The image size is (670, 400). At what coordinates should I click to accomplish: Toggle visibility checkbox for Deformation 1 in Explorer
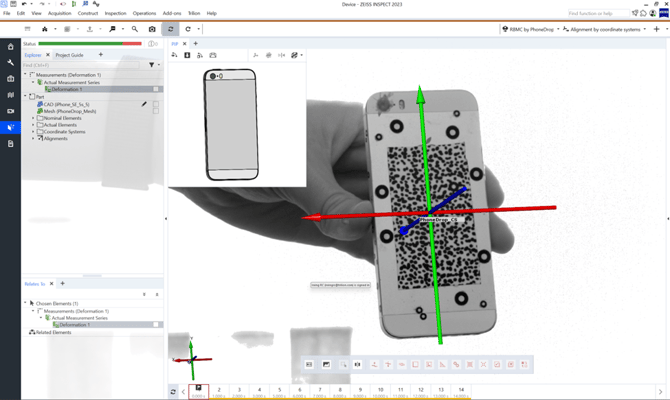pos(156,89)
